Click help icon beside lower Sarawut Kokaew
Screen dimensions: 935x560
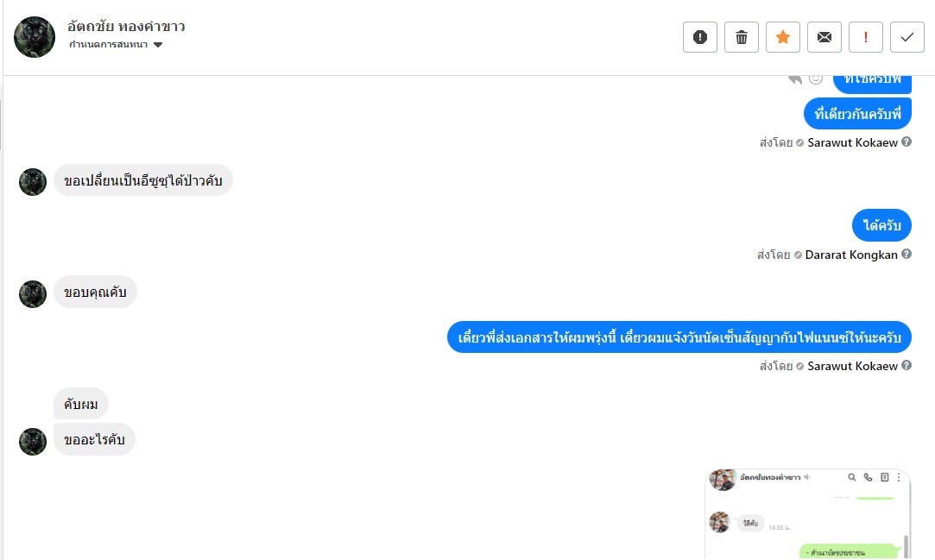pyautogui.click(x=907, y=365)
